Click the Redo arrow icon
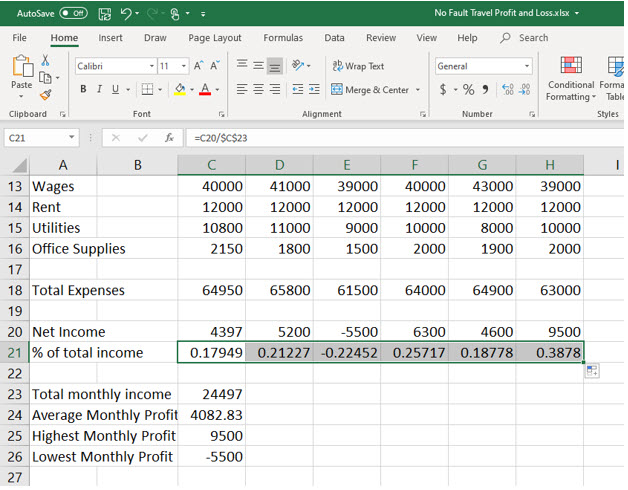628x490 pixels. (152, 14)
